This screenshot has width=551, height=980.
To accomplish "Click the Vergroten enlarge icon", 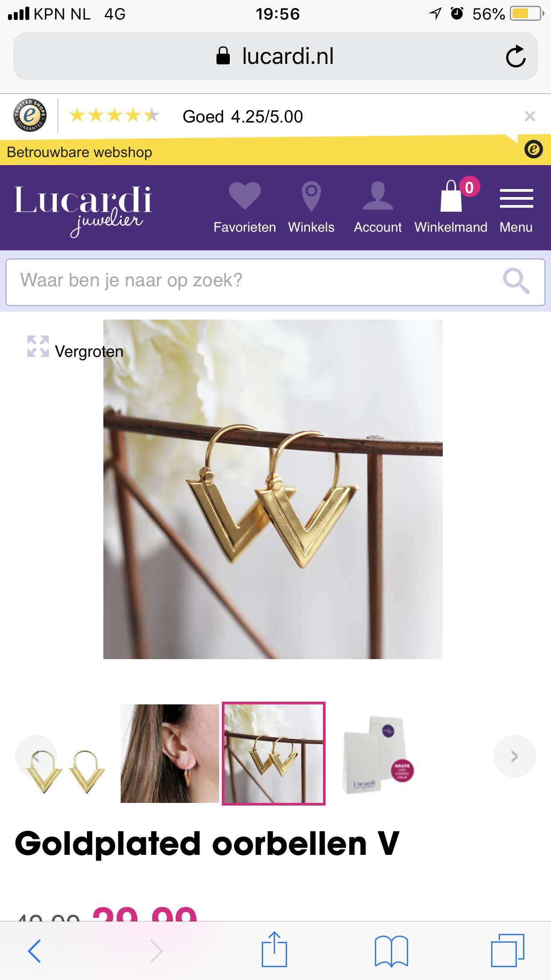I will tap(38, 346).
